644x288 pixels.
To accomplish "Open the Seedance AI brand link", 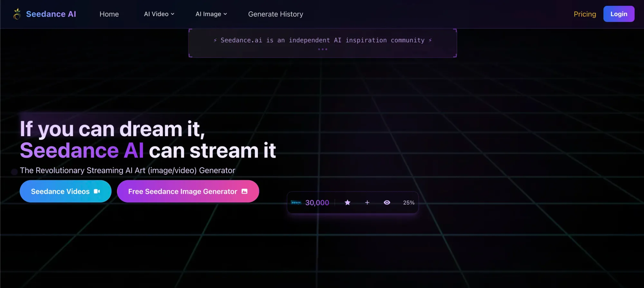I will pyautogui.click(x=51, y=14).
